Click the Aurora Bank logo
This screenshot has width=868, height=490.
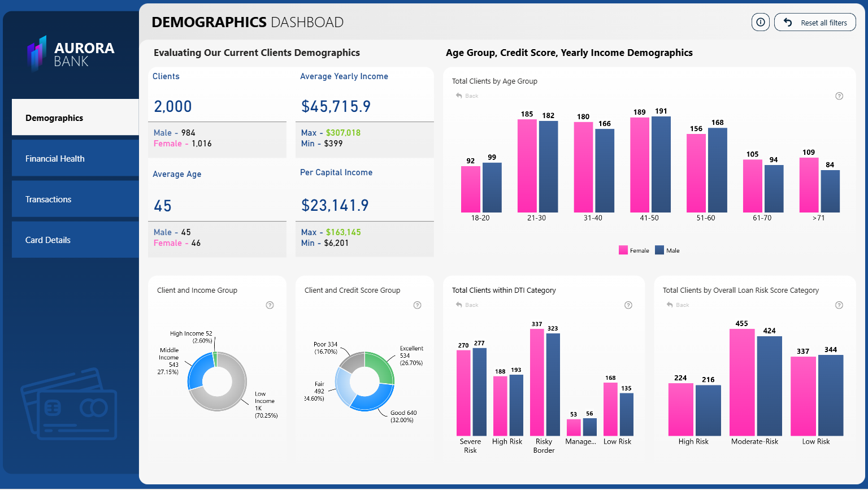(71, 54)
